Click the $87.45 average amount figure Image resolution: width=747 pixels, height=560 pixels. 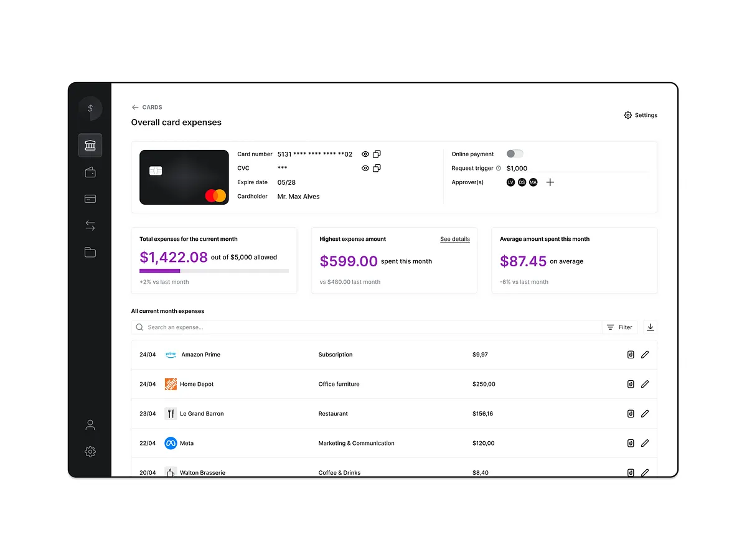click(x=524, y=261)
